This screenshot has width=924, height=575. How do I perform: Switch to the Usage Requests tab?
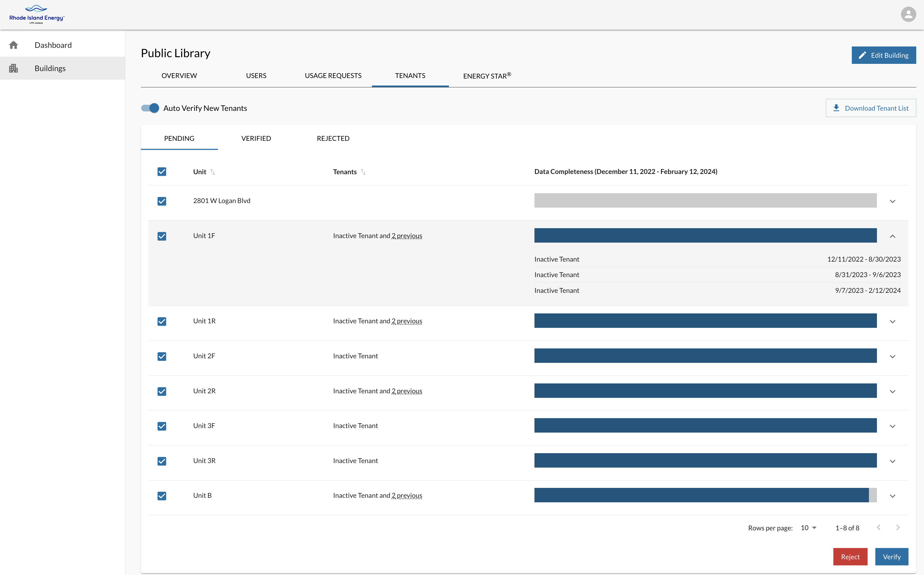tap(333, 76)
